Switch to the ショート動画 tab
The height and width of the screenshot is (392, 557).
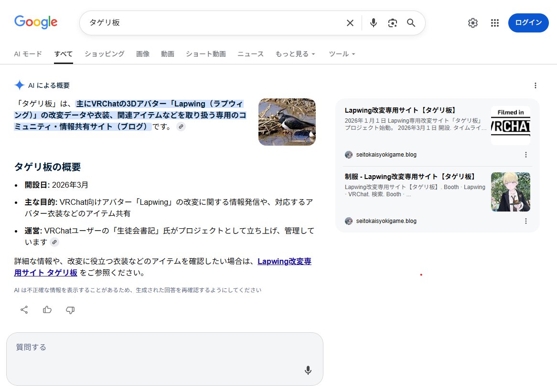point(206,54)
